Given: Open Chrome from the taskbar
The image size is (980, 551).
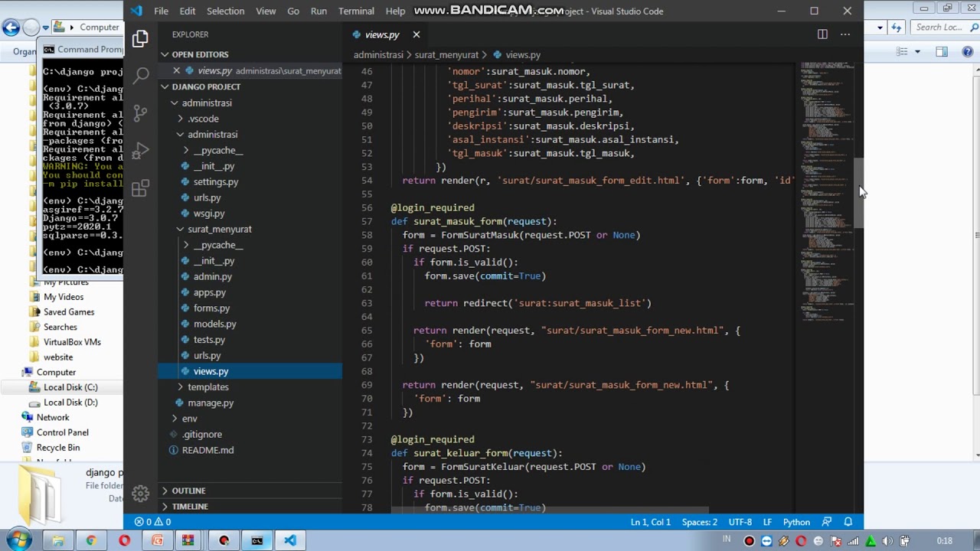Looking at the screenshot, I should (x=90, y=540).
